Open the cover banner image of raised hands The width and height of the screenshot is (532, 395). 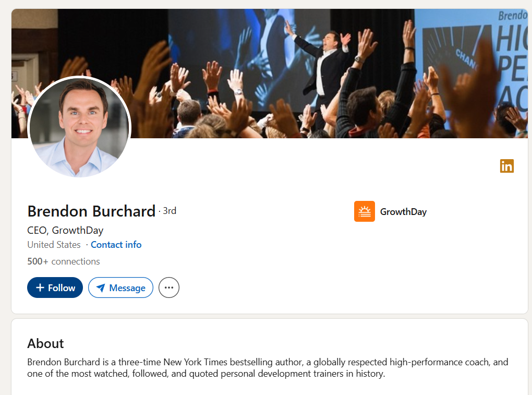(x=270, y=73)
